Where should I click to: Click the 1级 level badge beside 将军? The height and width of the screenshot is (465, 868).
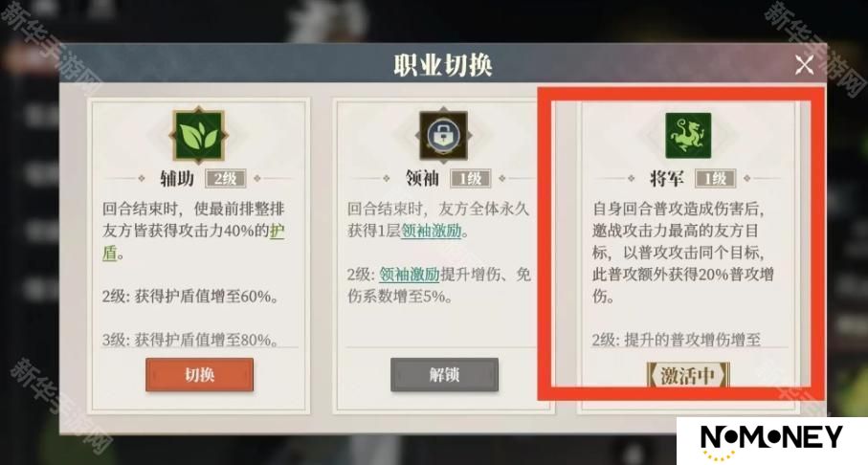(x=715, y=178)
